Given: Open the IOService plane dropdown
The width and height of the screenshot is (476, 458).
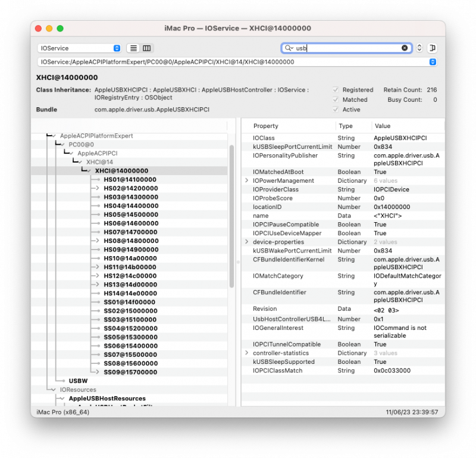Looking at the screenshot, I should pyautogui.click(x=79, y=48).
